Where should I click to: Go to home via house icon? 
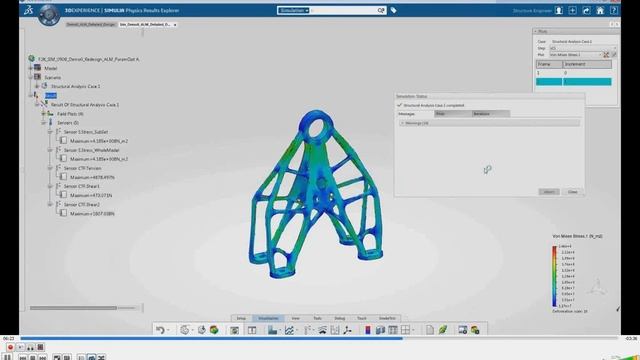(600, 11)
